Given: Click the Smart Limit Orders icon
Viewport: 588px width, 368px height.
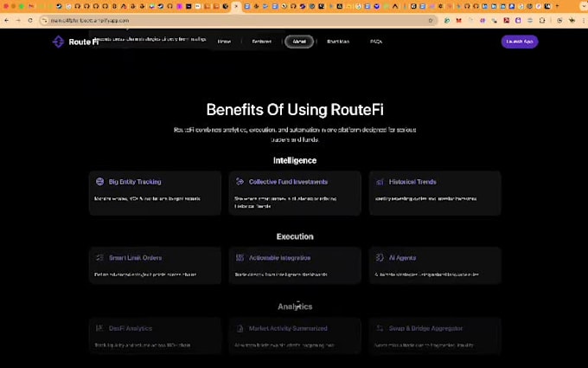Looking at the screenshot, I should [x=99, y=258].
